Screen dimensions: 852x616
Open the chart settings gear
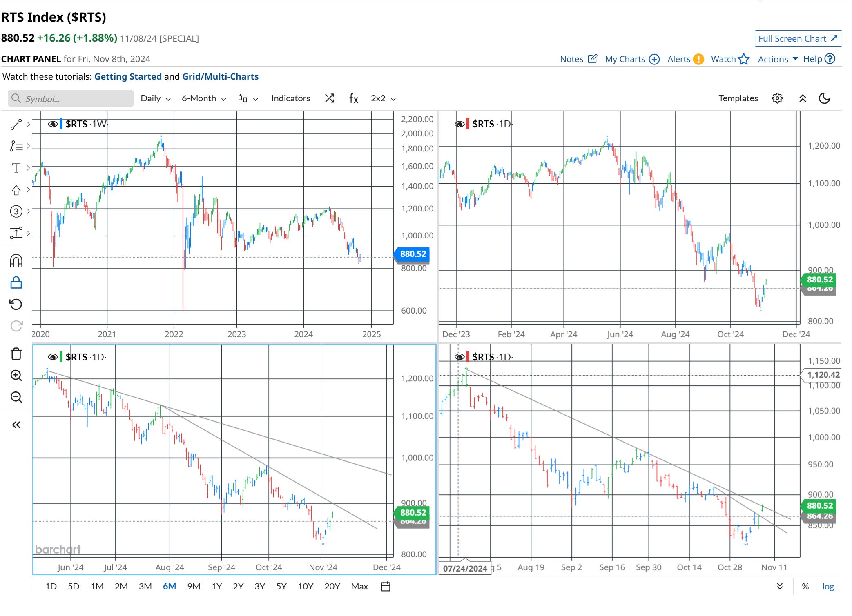pos(777,98)
